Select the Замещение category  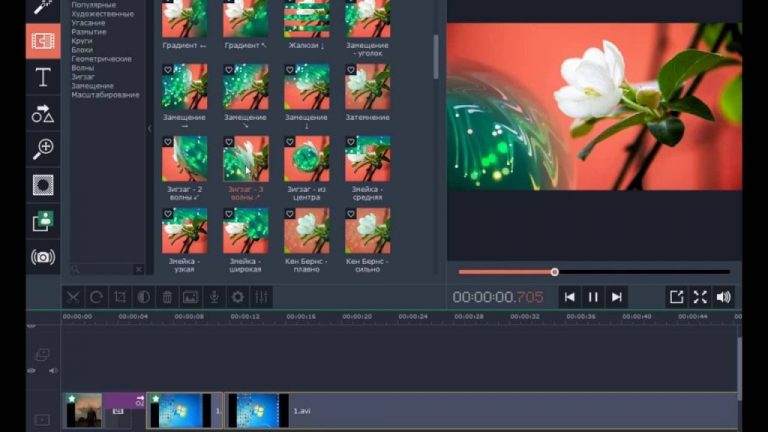[93, 86]
